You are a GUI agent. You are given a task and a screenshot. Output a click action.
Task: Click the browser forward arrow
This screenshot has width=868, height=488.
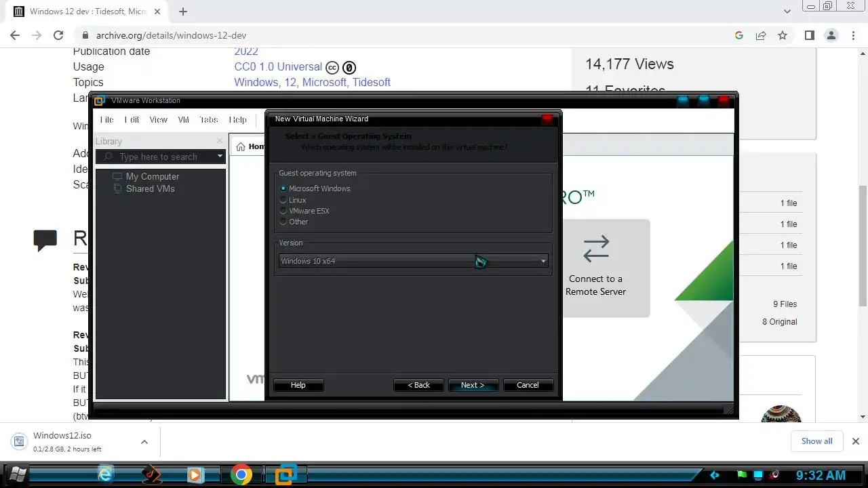pyautogui.click(x=37, y=35)
